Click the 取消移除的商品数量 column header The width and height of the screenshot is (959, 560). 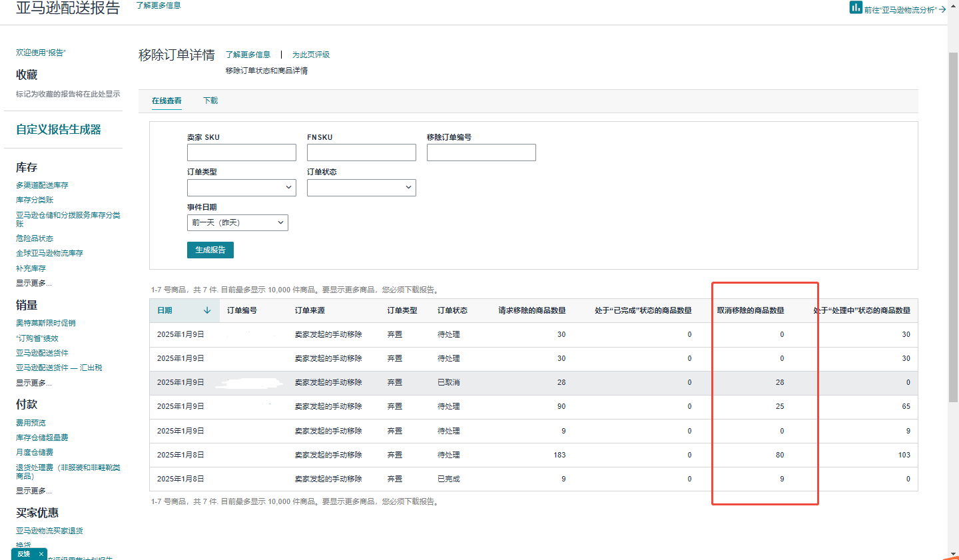click(x=751, y=310)
